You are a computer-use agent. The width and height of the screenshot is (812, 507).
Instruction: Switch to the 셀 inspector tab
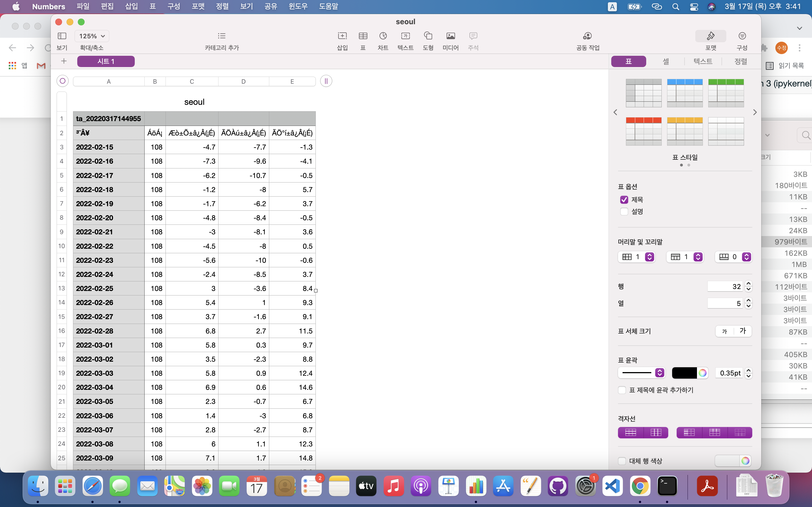click(x=666, y=61)
